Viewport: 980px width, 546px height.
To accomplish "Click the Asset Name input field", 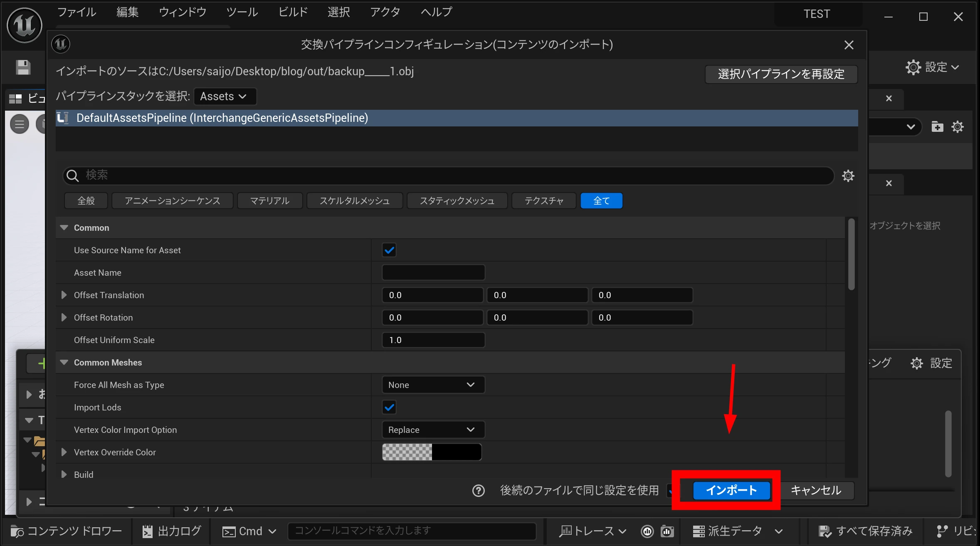I will click(x=433, y=273).
